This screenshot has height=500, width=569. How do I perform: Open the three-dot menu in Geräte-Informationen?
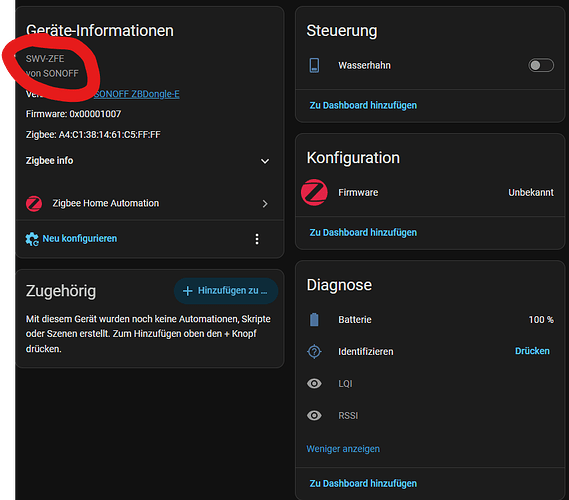(x=257, y=239)
